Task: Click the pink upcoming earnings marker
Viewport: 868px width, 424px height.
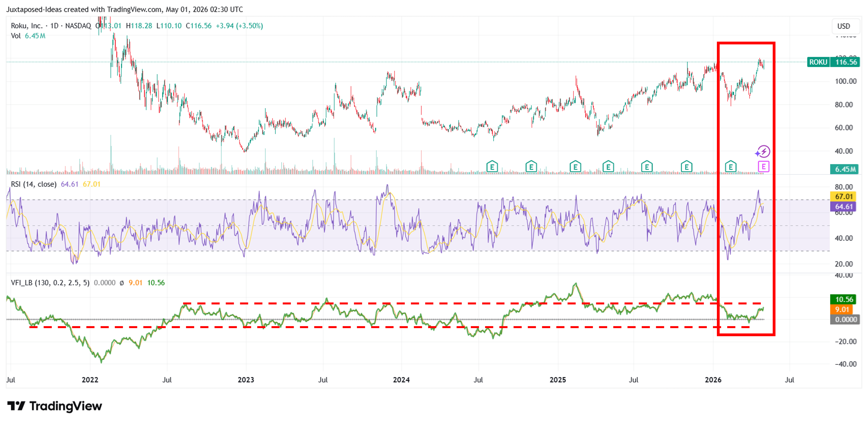Action: [x=763, y=167]
